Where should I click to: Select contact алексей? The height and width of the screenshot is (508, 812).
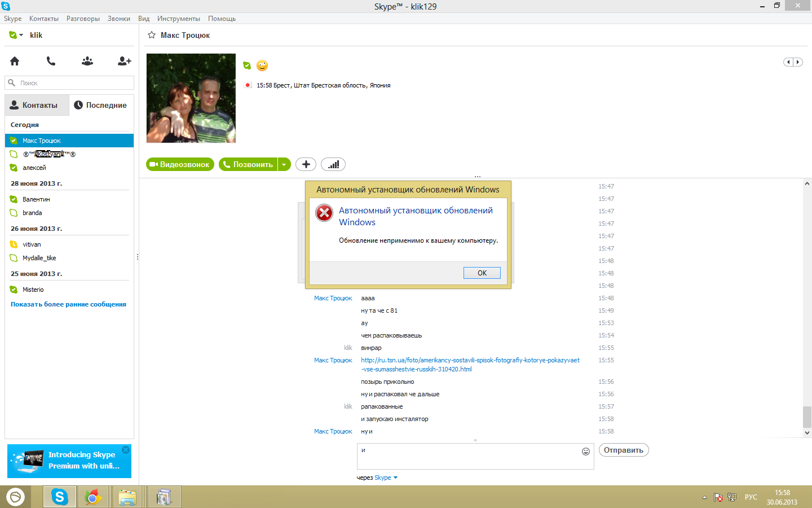[69, 168]
